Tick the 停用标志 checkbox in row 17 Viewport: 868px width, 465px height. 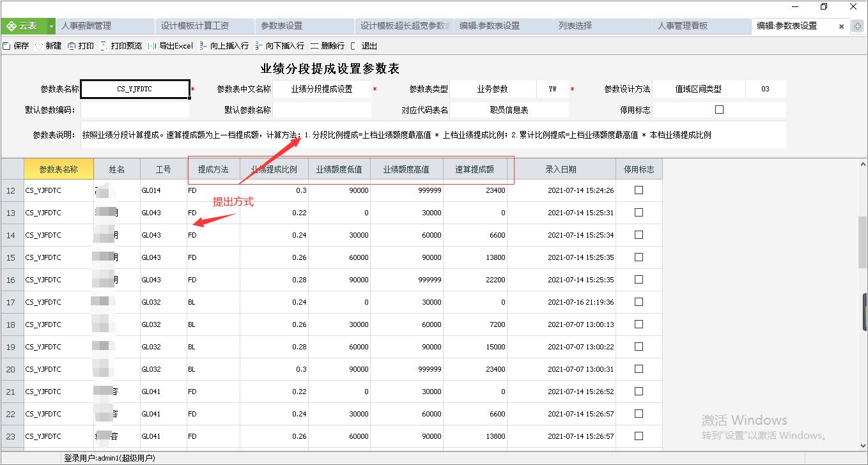tap(639, 302)
